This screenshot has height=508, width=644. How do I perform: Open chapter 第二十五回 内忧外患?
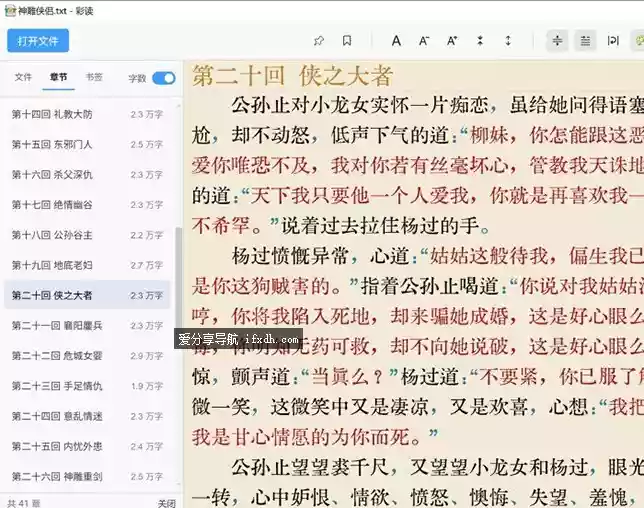coord(87,446)
